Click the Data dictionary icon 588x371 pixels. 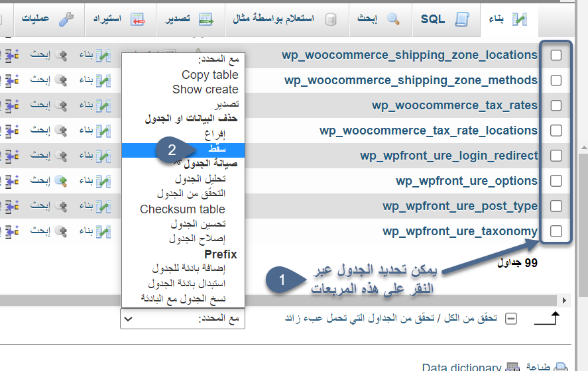[x=512, y=367]
